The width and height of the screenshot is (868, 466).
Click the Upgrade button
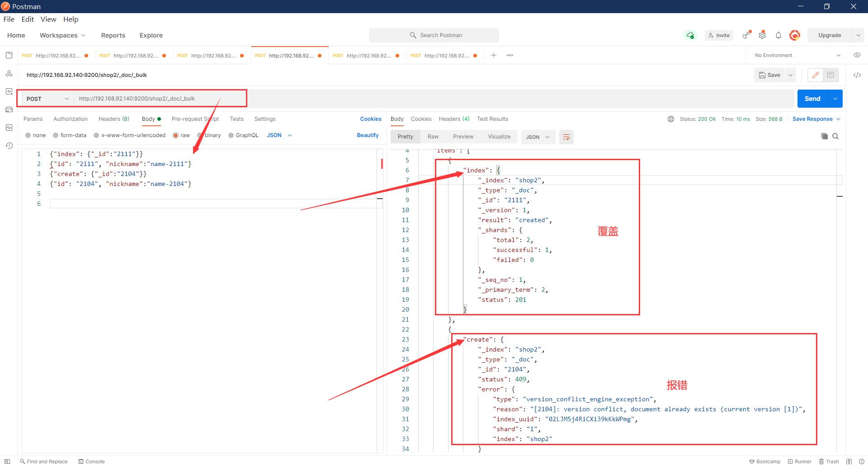(830, 35)
